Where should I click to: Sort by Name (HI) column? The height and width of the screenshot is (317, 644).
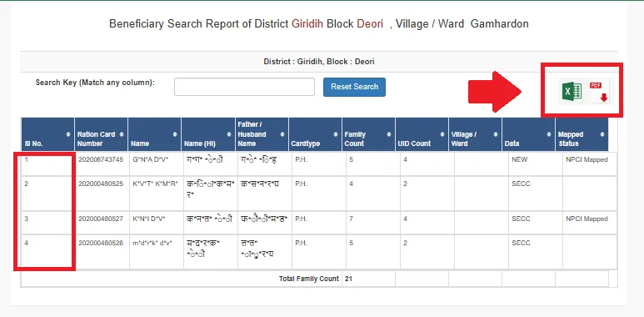pos(208,134)
